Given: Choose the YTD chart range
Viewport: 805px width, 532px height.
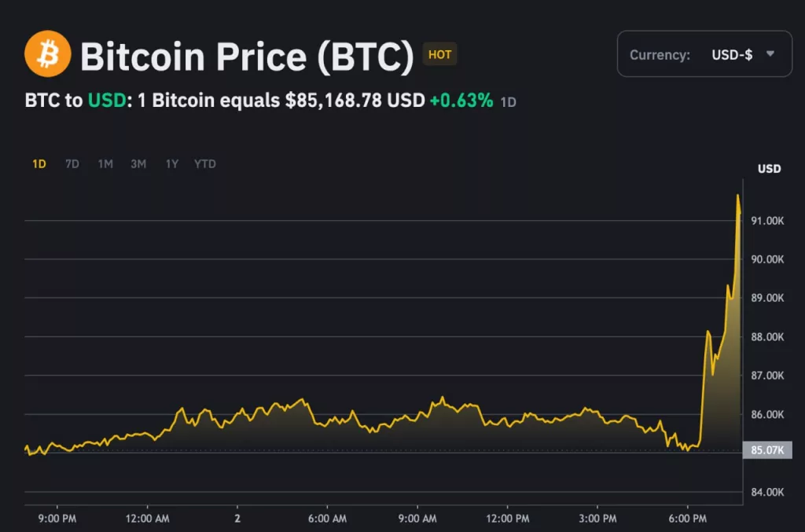Looking at the screenshot, I should tap(205, 164).
